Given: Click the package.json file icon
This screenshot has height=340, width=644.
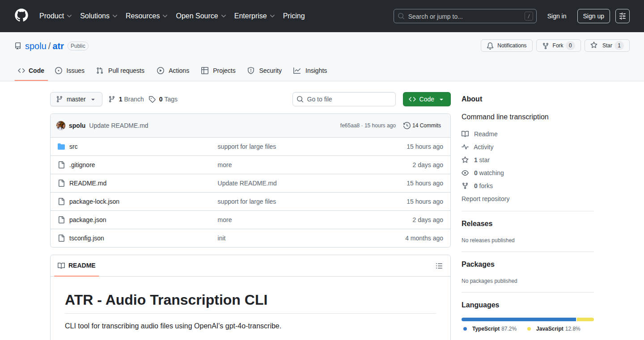Looking at the screenshot, I should click(x=61, y=220).
